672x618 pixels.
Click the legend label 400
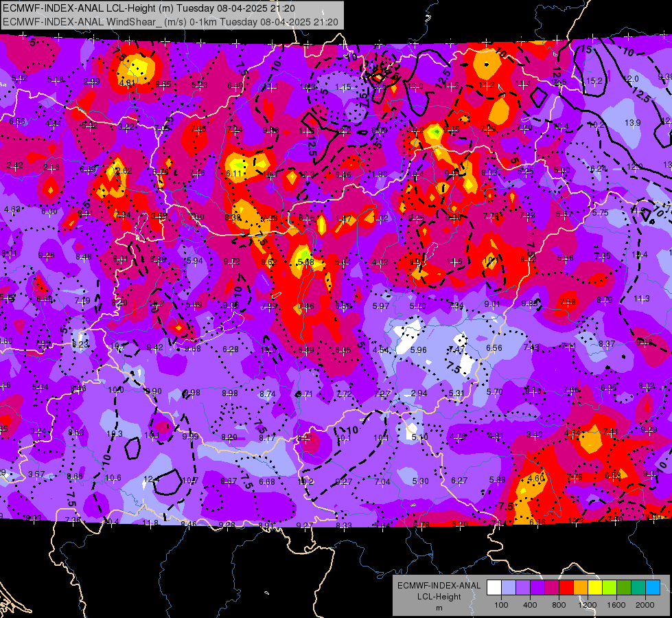(530, 605)
